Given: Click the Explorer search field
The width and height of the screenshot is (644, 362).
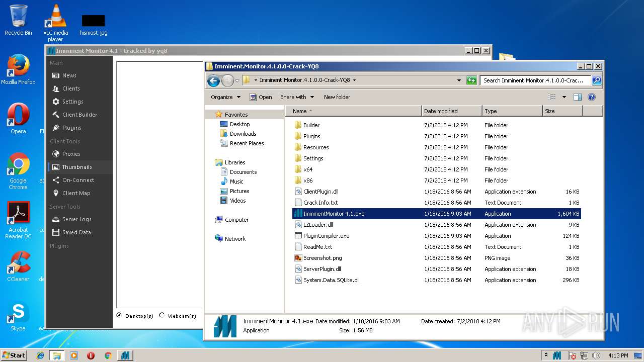Looking at the screenshot, I should (x=535, y=80).
